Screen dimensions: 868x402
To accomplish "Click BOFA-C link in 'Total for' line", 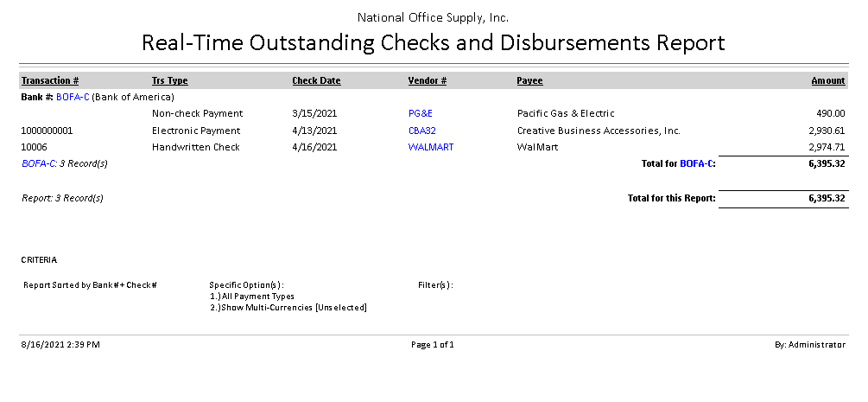I will [697, 163].
